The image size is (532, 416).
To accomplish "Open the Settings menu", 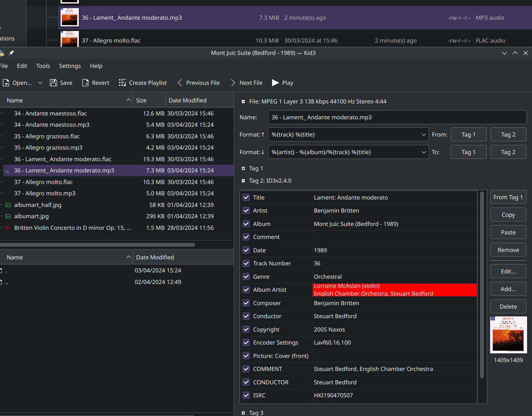I will pyautogui.click(x=70, y=66).
